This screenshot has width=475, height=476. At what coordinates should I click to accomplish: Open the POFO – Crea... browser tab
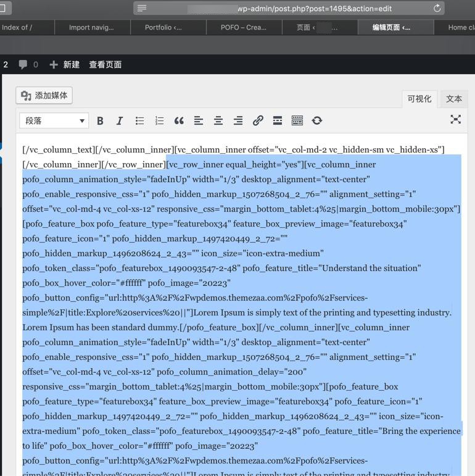[x=244, y=27]
